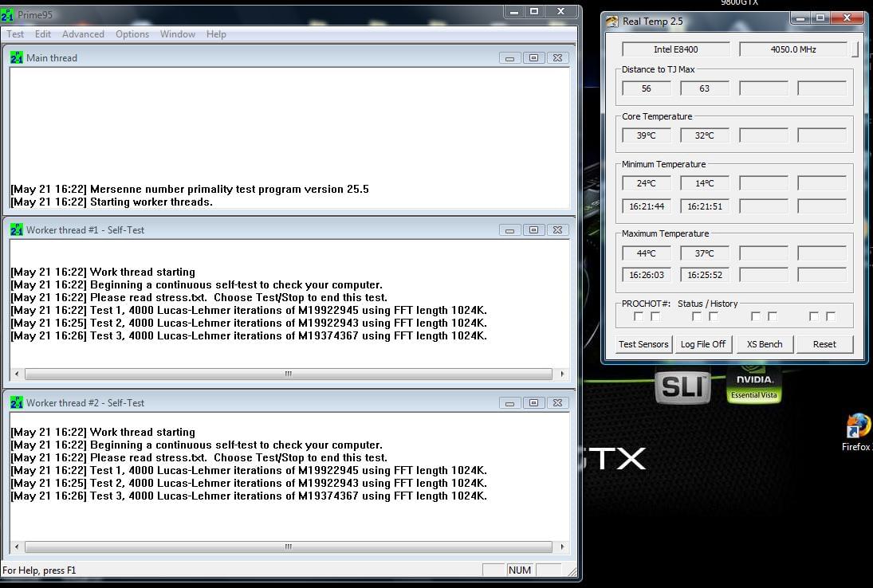
Task: Minimize the Prime95 main window
Action: click(x=514, y=12)
